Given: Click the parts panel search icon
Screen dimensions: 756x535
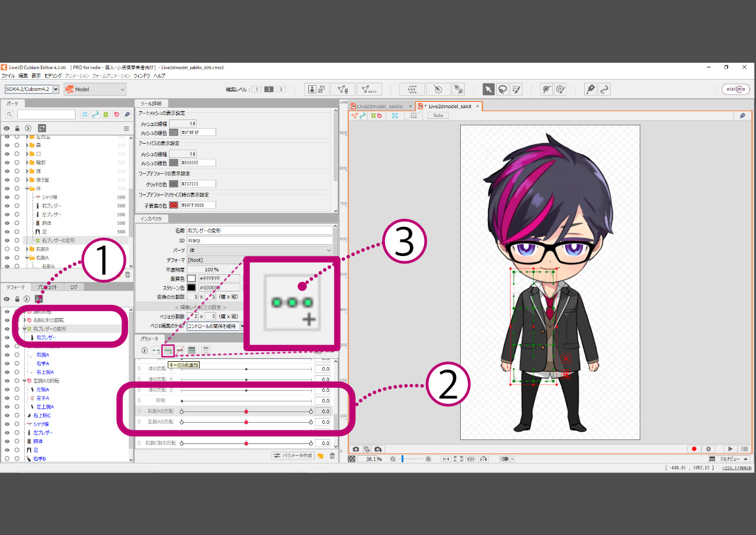Looking at the screenshot, I should 9,114.
